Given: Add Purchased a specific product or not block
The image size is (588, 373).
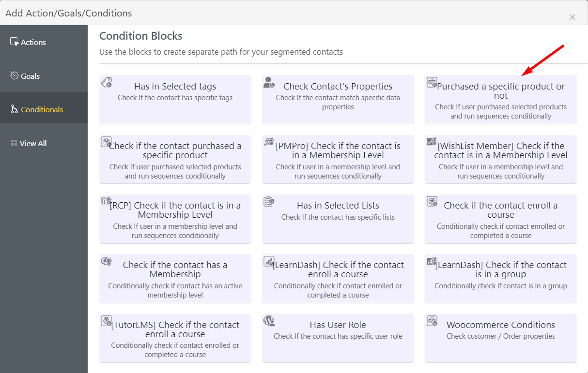Looking at the screenshot, I should (x=501, y=99).
